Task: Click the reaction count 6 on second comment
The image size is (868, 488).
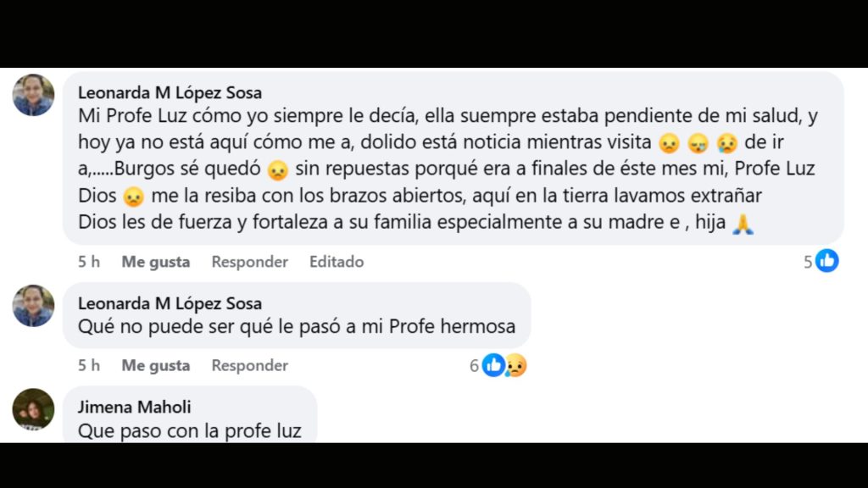Action: click(x=475, y=365)
